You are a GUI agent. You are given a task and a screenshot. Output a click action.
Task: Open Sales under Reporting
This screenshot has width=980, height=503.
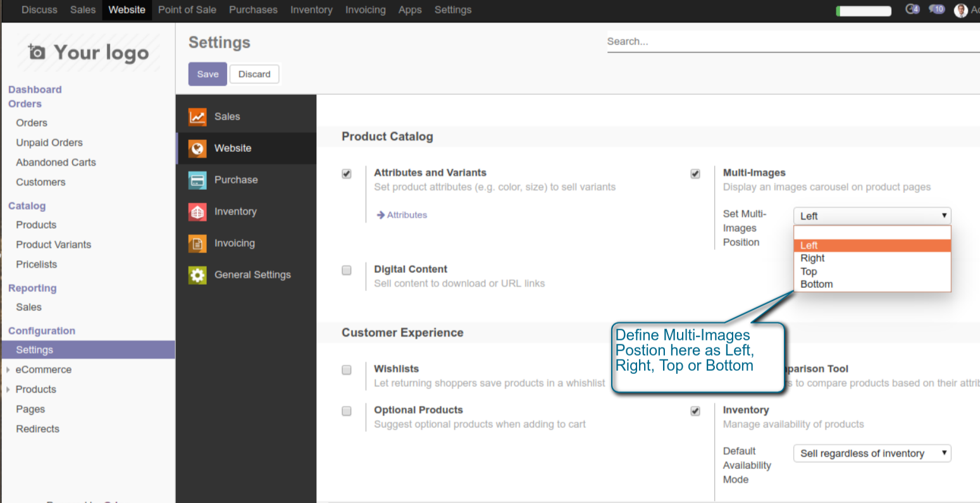(28, 307)
